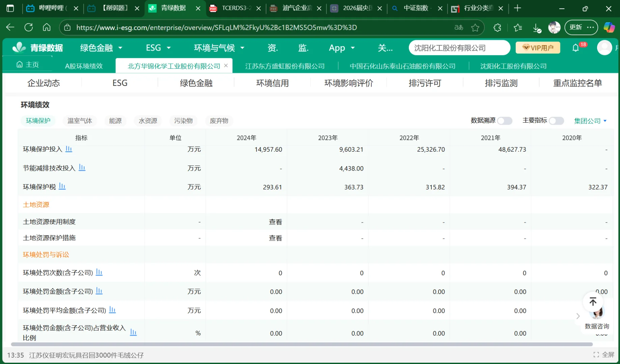Select the 废弃物 category chip
The width and height of the screenshot is (620, 364).
coord(219,121)
